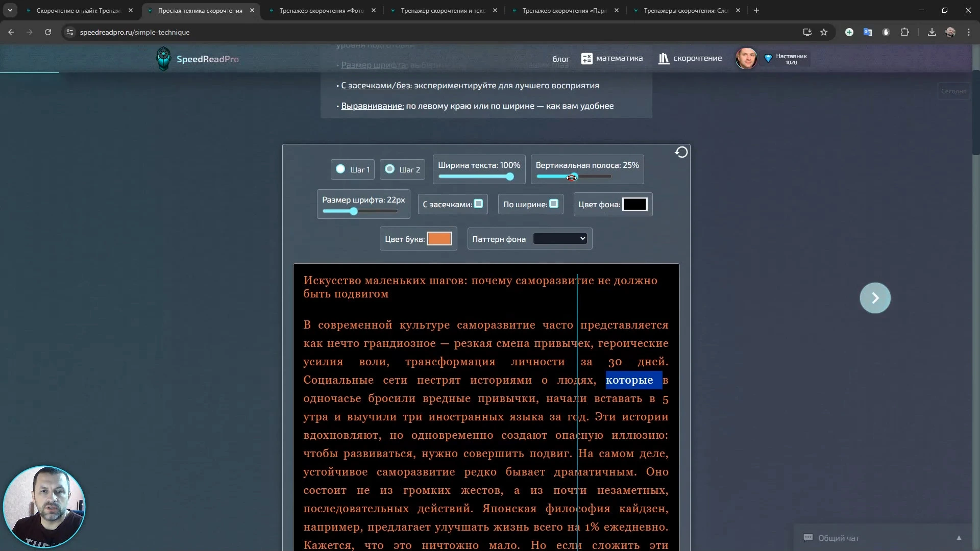Click the С засечками/без link
Screen dimensions: 980x551
coord(376,86)
